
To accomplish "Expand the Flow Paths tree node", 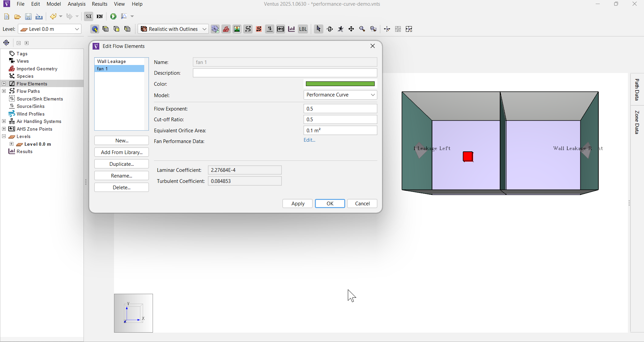I will [x=4, y=91].
